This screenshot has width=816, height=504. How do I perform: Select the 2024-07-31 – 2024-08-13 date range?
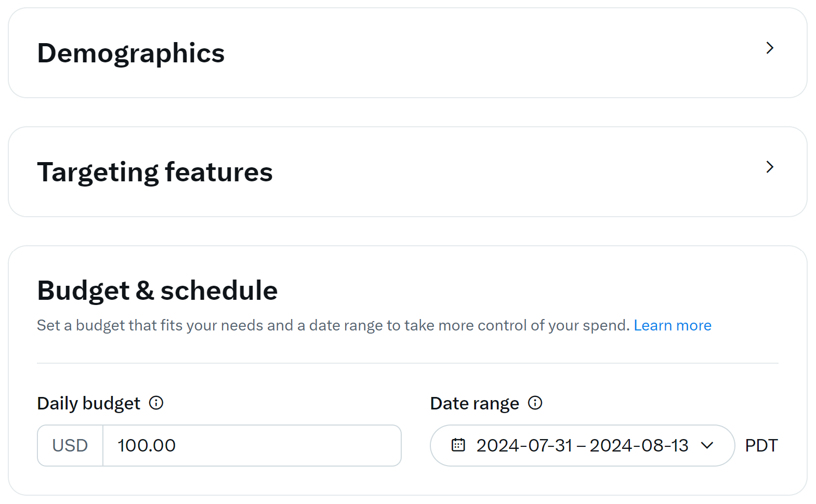click(x=582, y=445)
